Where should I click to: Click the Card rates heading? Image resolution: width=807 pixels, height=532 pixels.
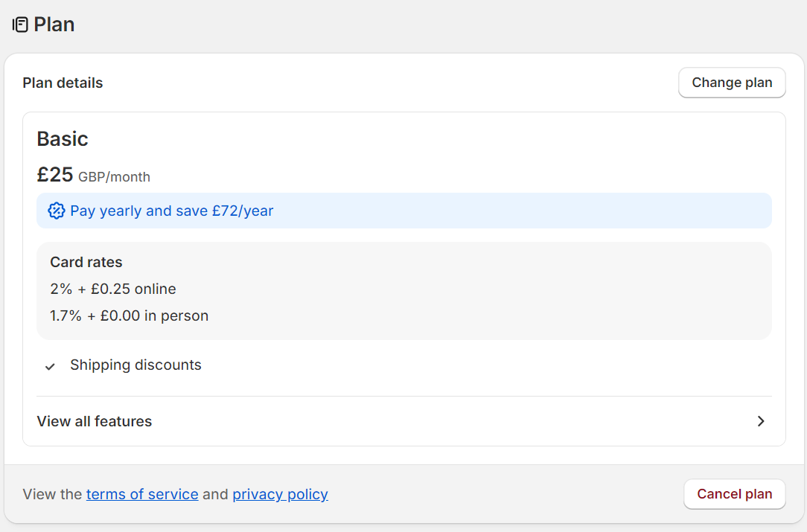click(x=86, y=262)
